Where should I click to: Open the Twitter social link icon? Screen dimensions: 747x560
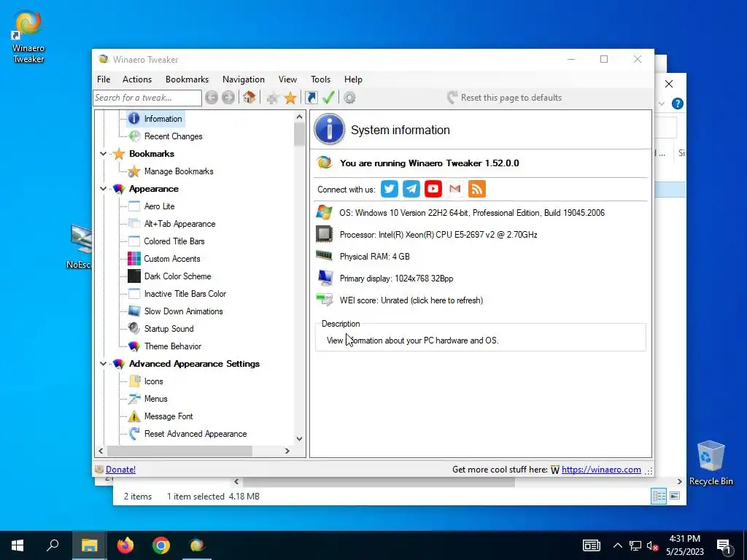pyautogui.click(x=390, y=189)
